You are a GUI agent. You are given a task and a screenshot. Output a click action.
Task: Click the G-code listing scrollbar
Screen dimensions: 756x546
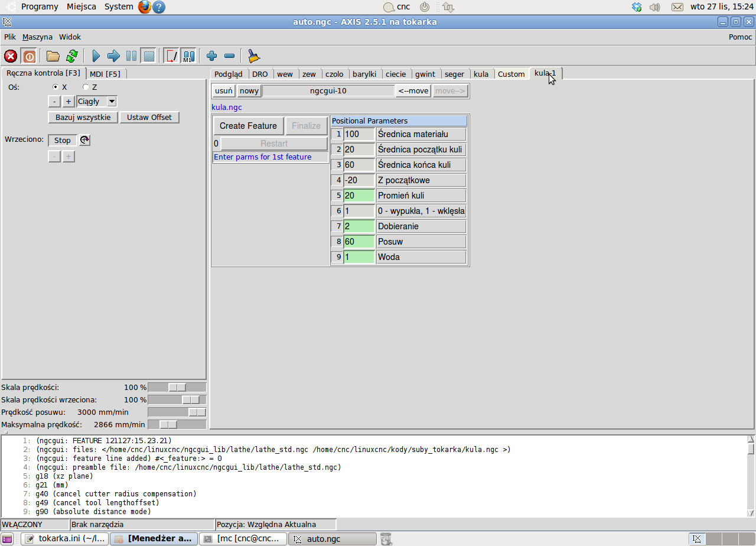(x=751, y=476)
